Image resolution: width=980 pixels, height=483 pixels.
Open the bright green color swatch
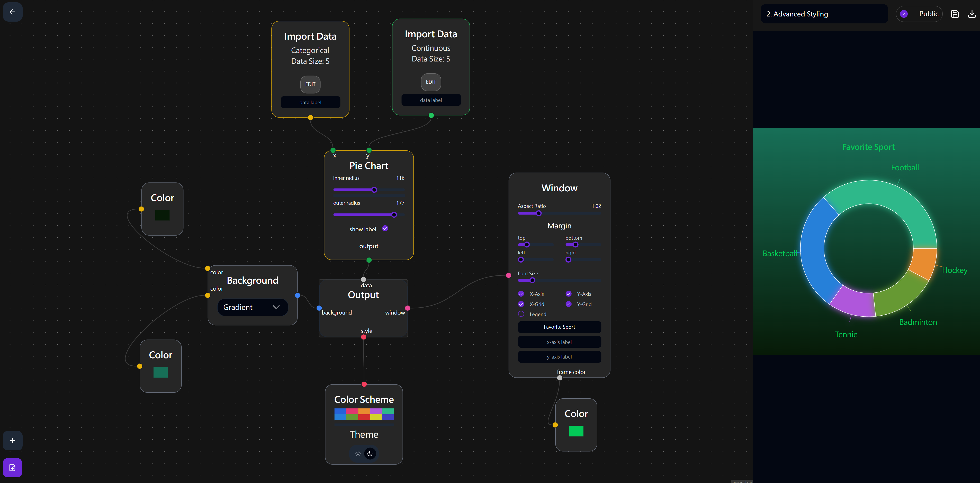point(576,431)
